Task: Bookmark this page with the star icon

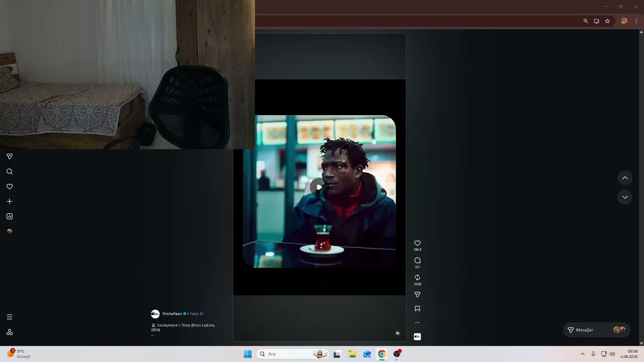Action: coord(607,21)
